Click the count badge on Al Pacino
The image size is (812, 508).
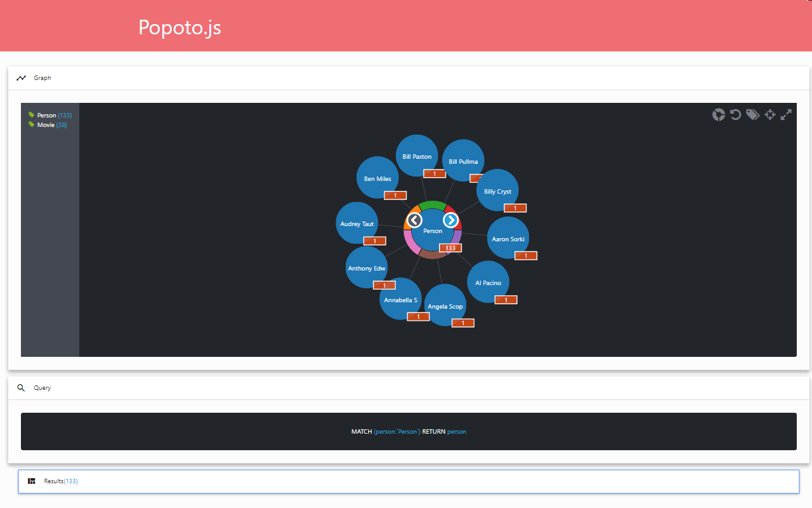pyautogui.click(x=506, y=300)
